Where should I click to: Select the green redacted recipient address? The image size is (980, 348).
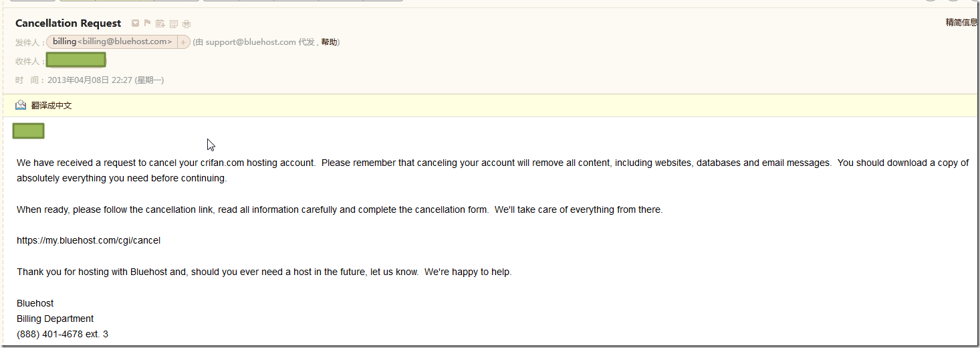[x=76, y=60]
